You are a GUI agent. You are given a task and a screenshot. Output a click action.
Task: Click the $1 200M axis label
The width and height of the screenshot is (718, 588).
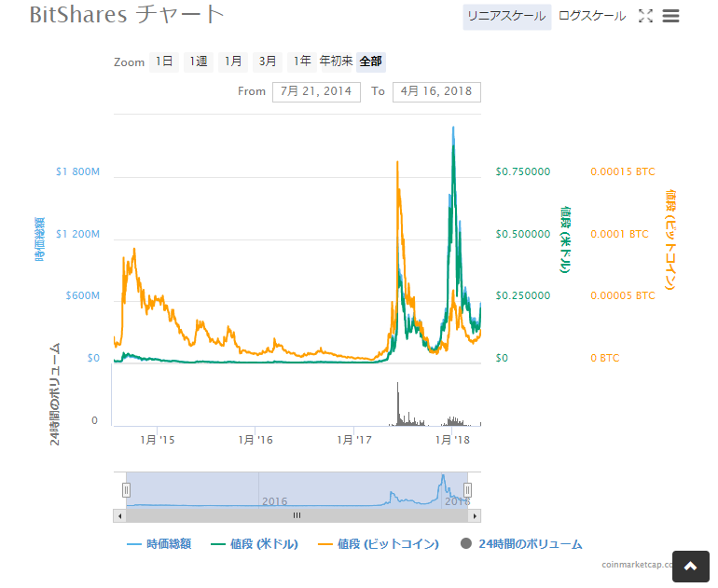(x=77, y=234)
